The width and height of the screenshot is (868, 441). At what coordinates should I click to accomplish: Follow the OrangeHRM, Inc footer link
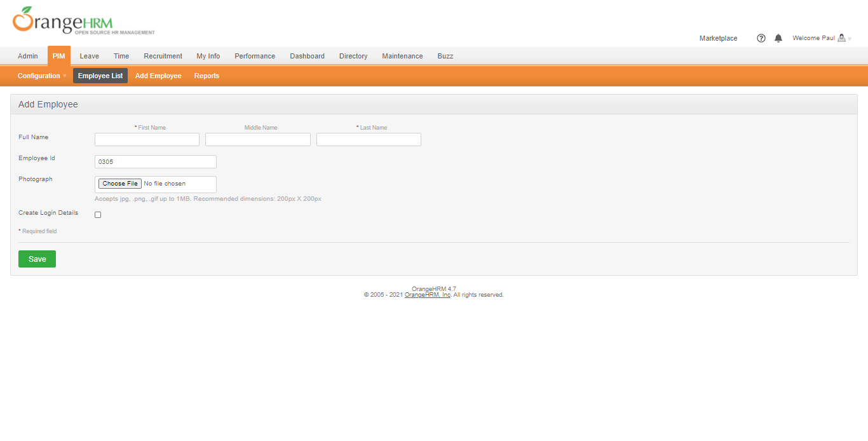pos(428,295)
